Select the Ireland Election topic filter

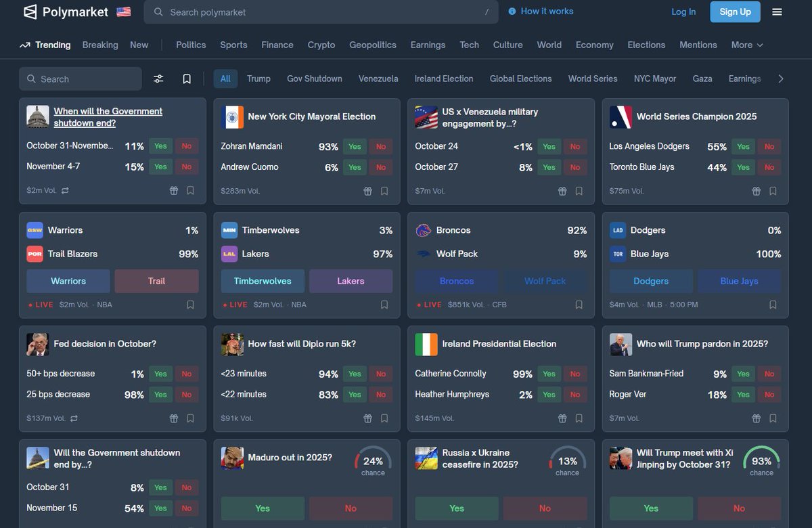pyautogui.click(x=444, y=79)
